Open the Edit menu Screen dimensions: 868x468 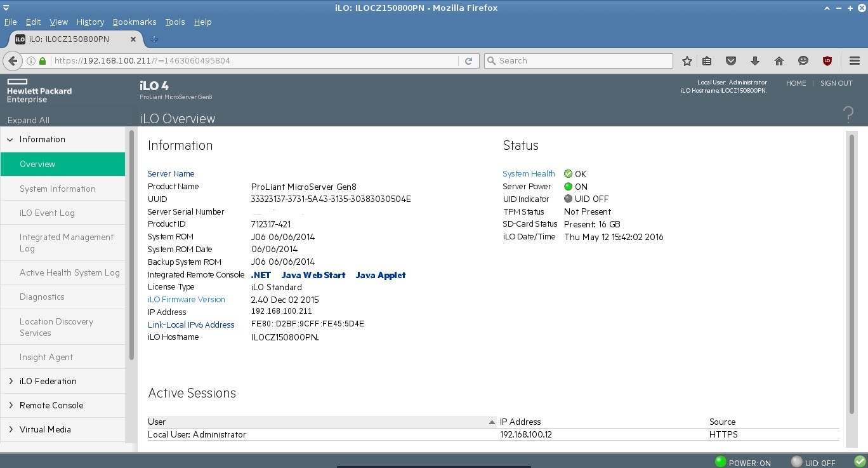[x=33, y=22]
